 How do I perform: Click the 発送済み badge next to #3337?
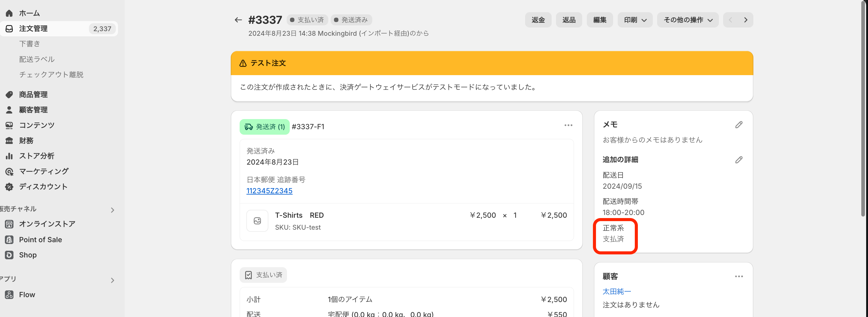[x=351, y=20]
